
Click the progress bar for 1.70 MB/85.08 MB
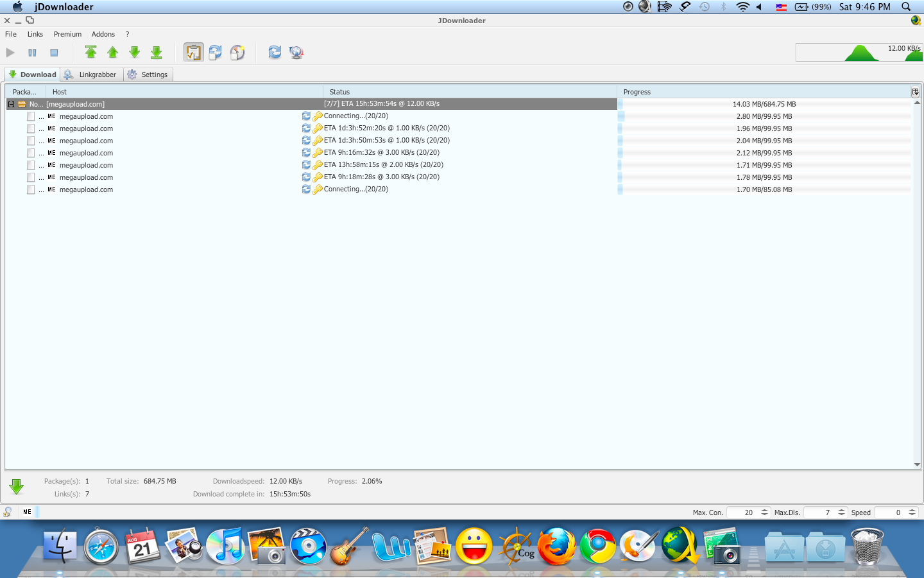(x=764, y=189)
